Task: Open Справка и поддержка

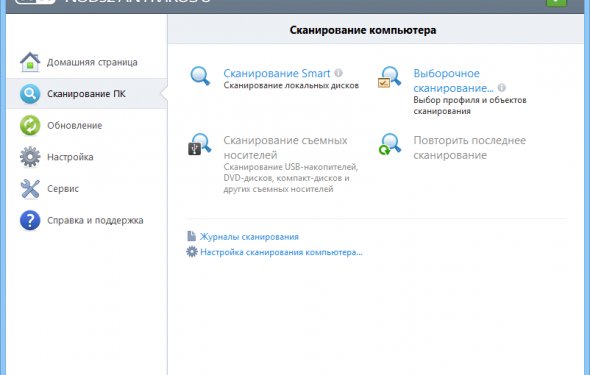Action: point(95,220)
